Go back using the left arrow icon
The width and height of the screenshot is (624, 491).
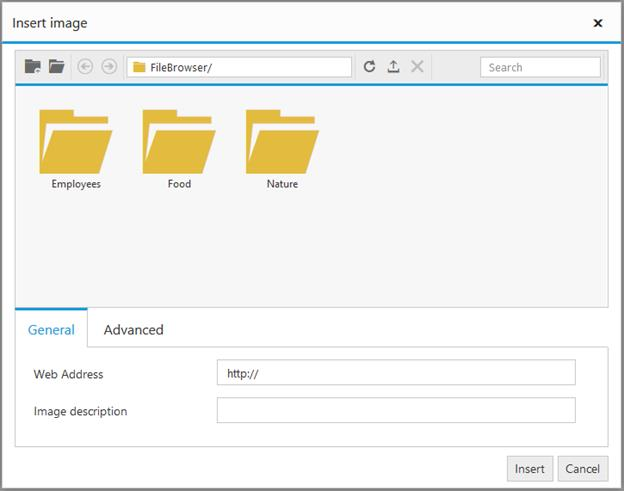[x=85, y=67]
